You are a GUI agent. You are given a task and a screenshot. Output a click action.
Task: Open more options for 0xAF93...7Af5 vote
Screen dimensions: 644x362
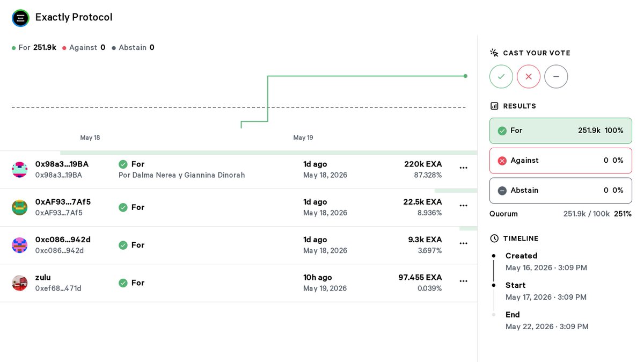464,206
